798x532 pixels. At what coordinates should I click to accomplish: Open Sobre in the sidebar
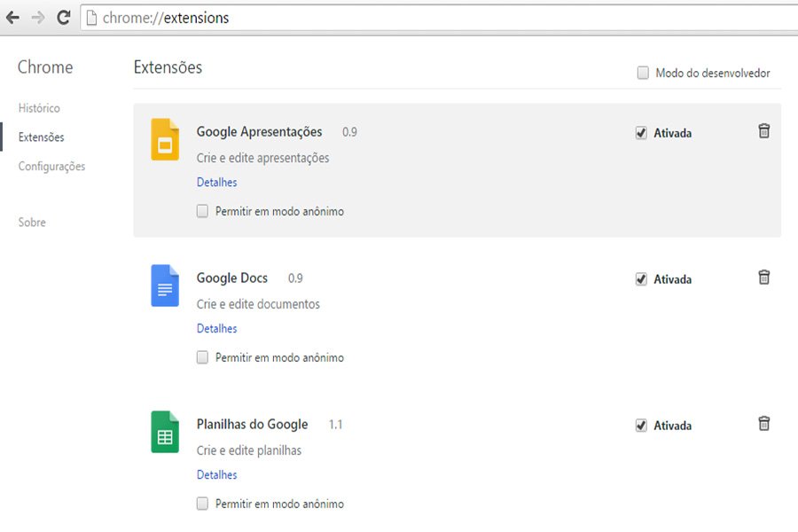tap(32, 223)
